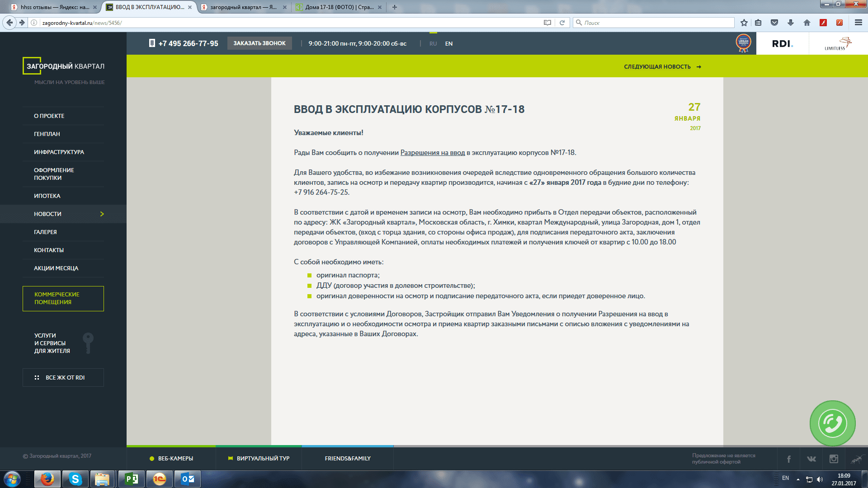Open the downloads arrow icon
This screenshot has height=488, width=868.
(791, 23)
